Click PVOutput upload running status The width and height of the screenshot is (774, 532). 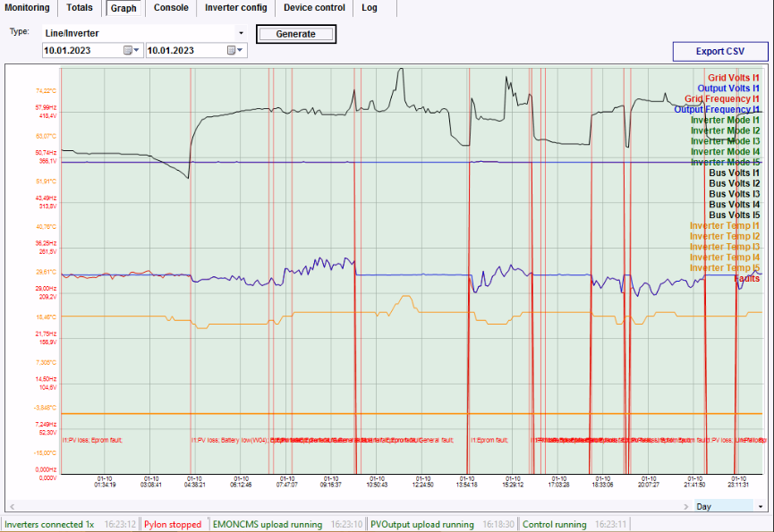[x=422, y=524]
